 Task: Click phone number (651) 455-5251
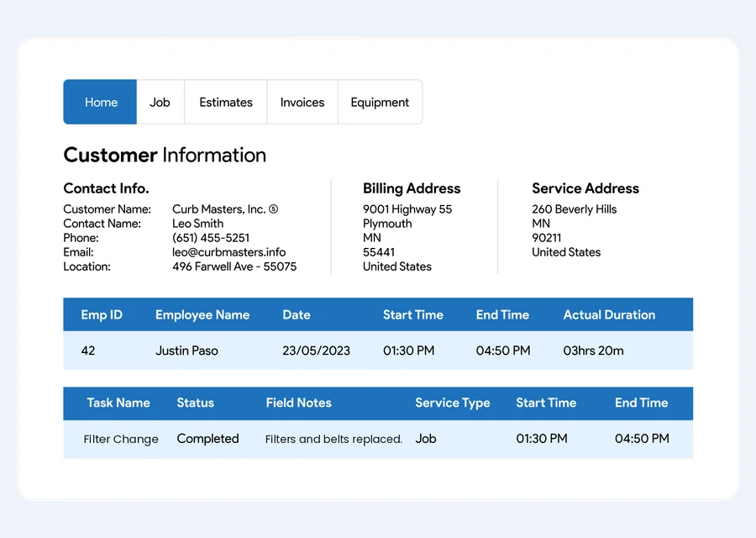(211, 238)
